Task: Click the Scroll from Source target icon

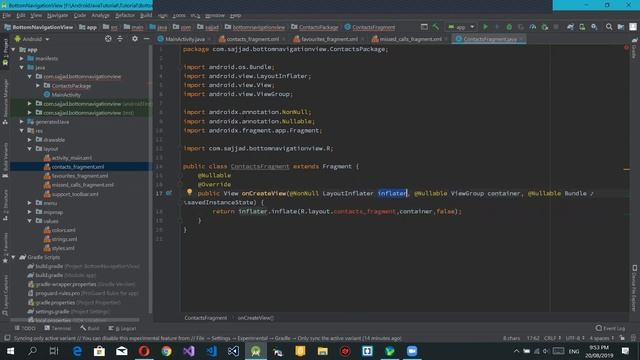Action: point(108,39)
